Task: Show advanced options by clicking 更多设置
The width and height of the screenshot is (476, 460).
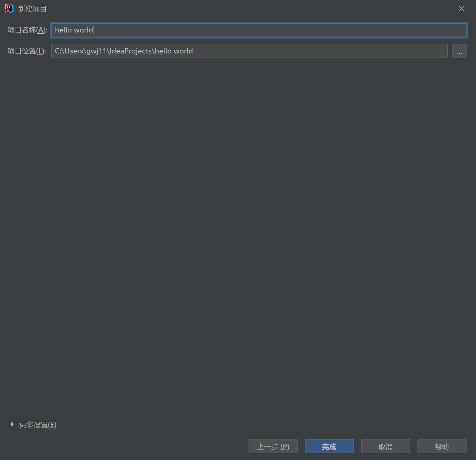Action: tap(37, 424)
